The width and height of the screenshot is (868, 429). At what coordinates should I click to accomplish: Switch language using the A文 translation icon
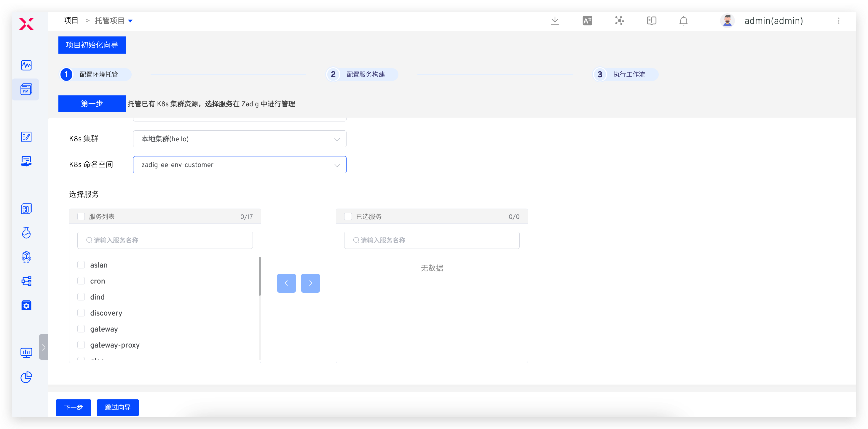tap(587, 20)
